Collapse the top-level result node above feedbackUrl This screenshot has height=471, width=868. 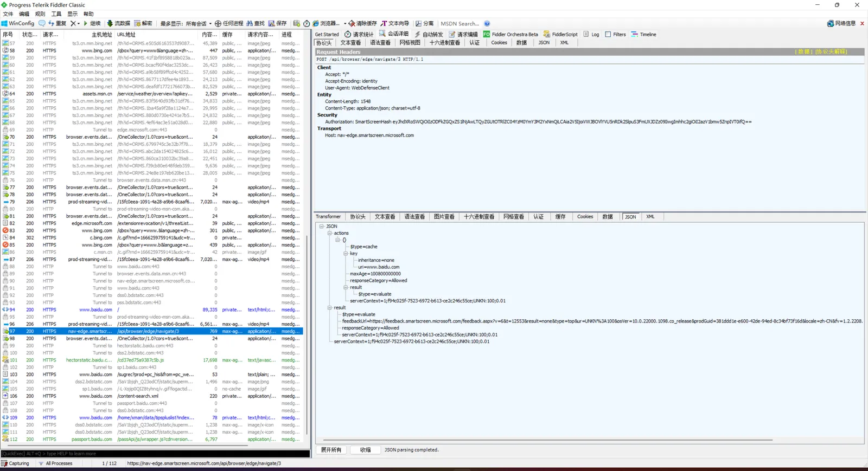coord(329,307)
